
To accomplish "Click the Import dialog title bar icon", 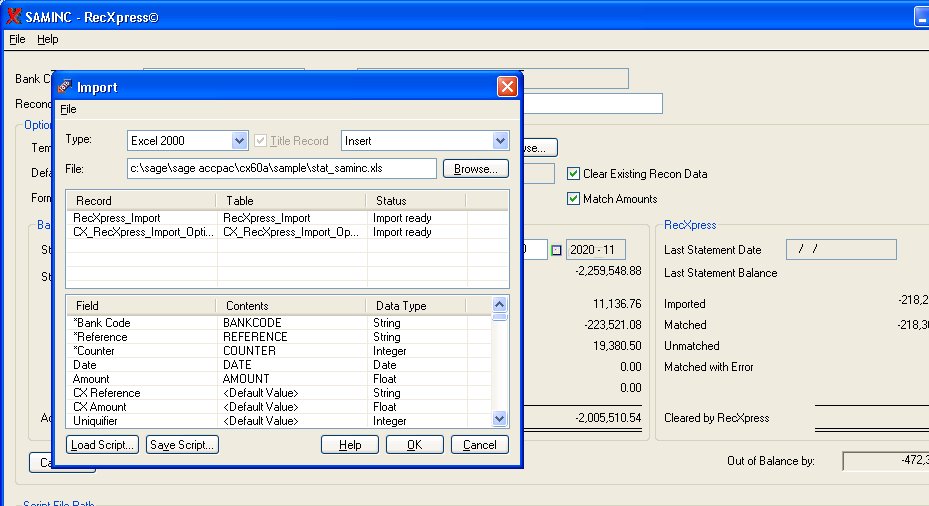I will pyautogui.click(x=64, y=87).
